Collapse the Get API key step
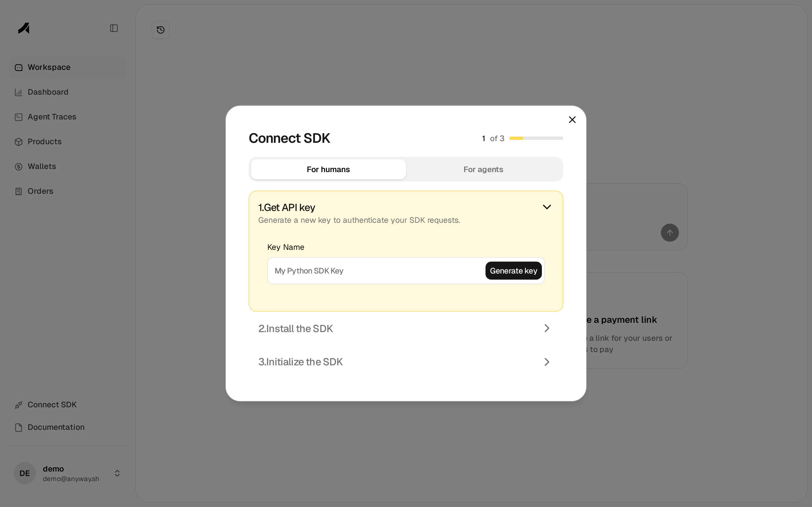Screen dimensions: 812x507 pos(546,206)
